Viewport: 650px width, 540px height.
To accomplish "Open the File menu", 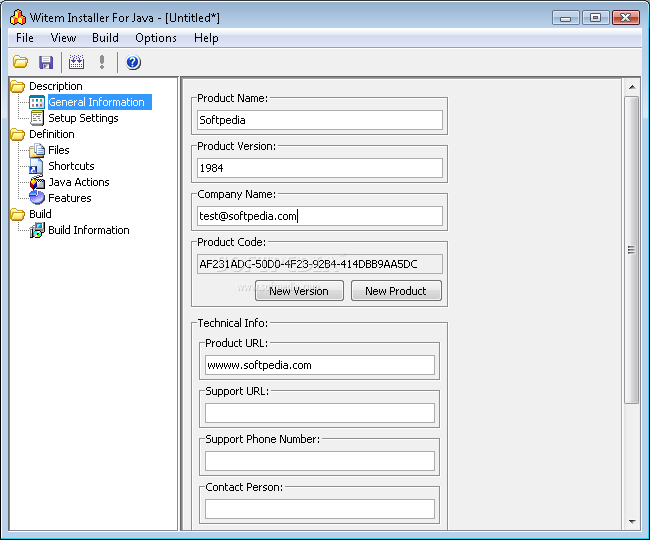I will click(x=25, y=38).
